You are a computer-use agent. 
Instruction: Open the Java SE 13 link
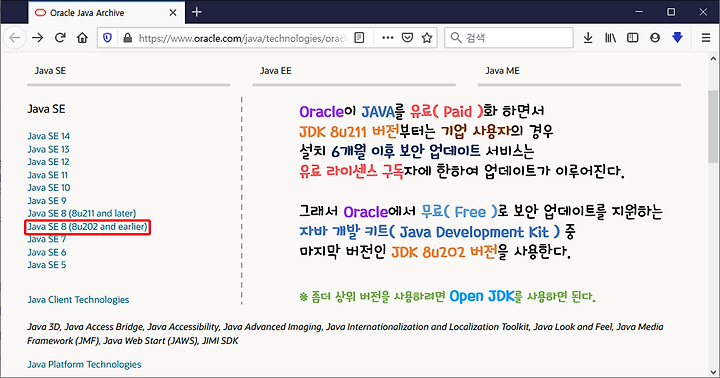tap(48, 149)
